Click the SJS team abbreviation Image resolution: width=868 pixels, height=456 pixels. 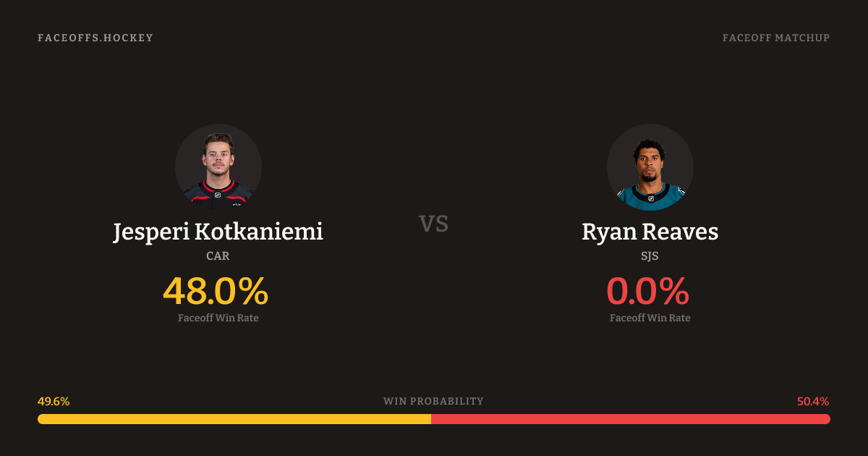coord(650,256)
